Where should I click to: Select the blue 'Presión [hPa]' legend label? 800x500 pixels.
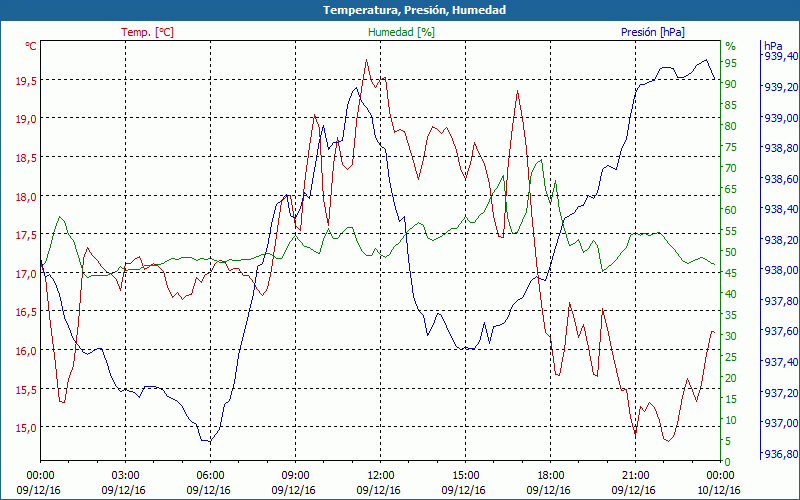[x=653, y=32]
